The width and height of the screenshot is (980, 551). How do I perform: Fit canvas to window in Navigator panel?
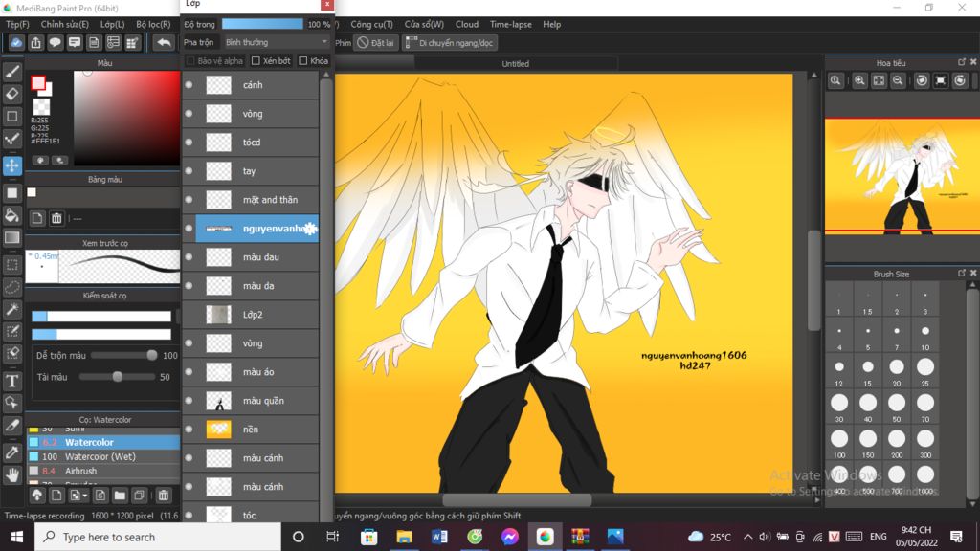point(879,80)
